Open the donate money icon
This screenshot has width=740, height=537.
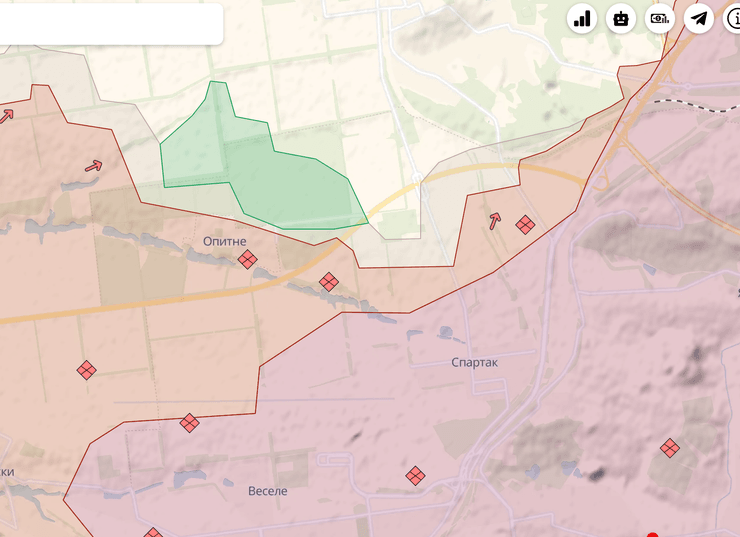click(660, 18)
